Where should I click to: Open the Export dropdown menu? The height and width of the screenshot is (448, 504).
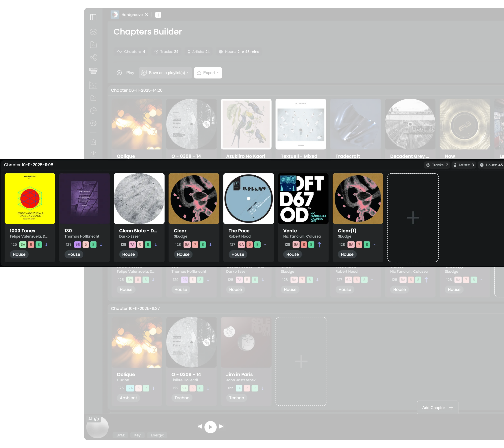coord(208,73)
